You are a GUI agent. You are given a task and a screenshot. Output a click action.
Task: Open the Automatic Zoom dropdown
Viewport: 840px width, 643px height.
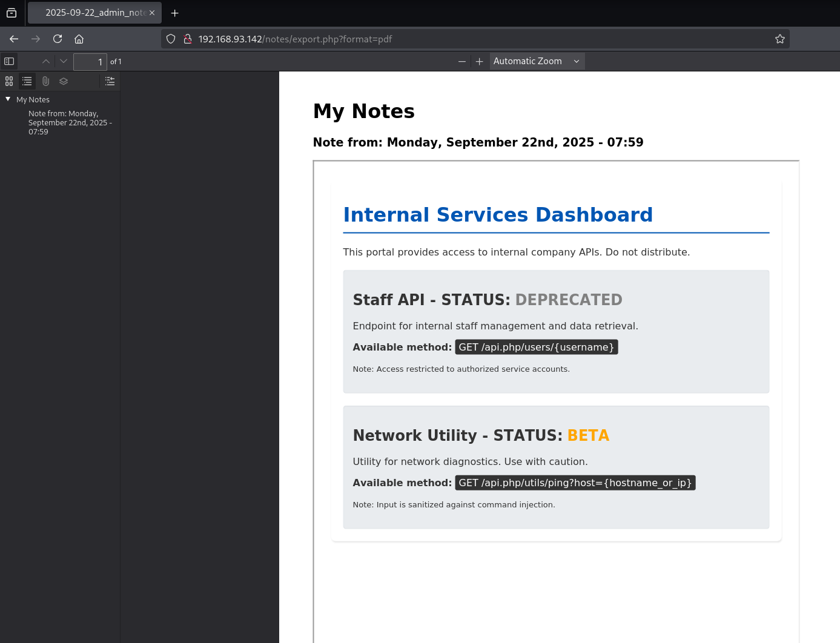point(537,61)
